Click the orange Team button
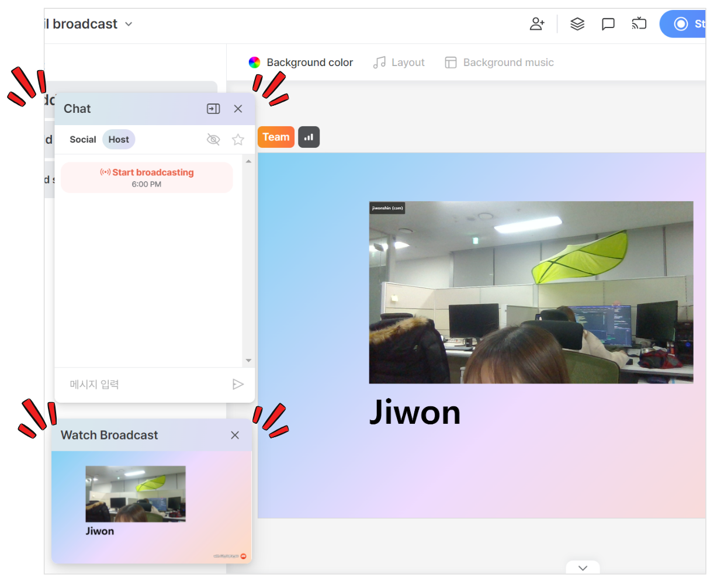The height and width of the screenshot is (588, 724). pos(276,137)
